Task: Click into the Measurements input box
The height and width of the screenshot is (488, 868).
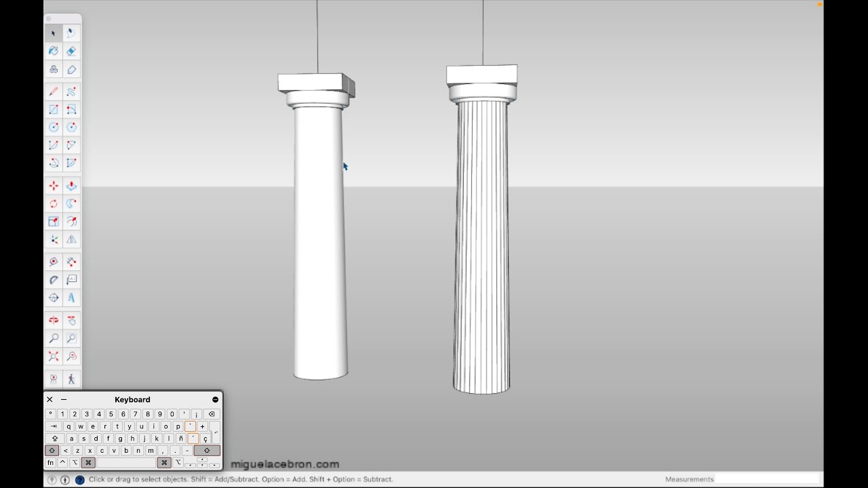Action: click(768, 479)
